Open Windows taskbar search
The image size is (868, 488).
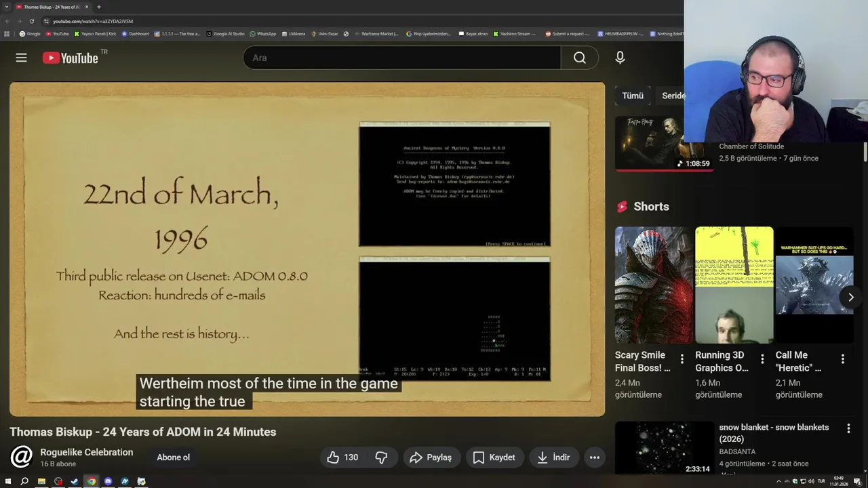click(x=24, y=481)
